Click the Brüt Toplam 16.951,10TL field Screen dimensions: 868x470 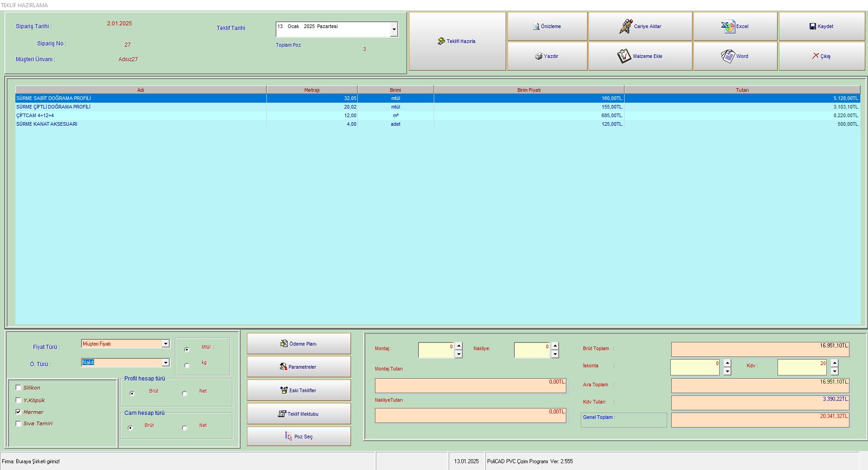click(x=760, y=349)
